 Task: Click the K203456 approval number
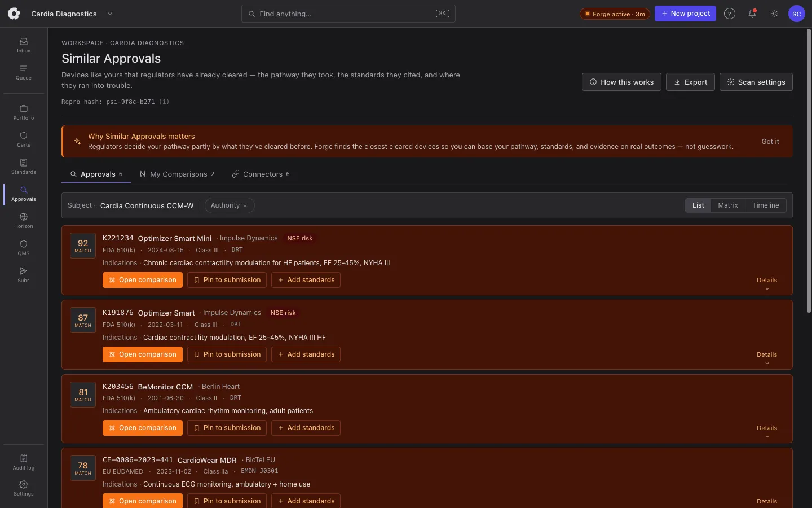point(118,387)
